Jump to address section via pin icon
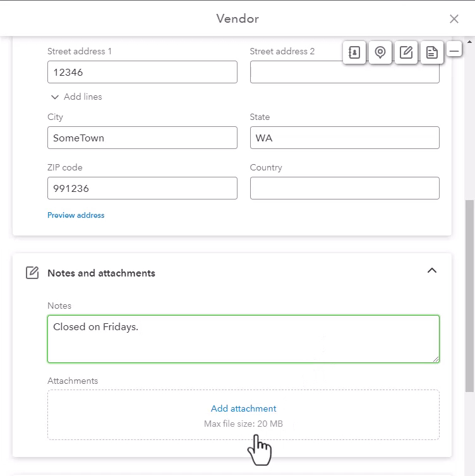Viewport: 475px width, 476px height. (380, 52)
